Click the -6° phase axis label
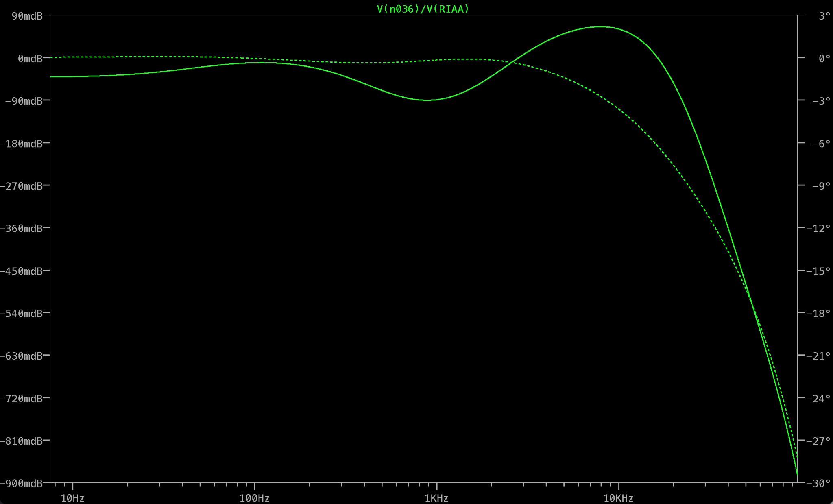The height and width of the screenshot is (504, 833). (x=821, y=144)
